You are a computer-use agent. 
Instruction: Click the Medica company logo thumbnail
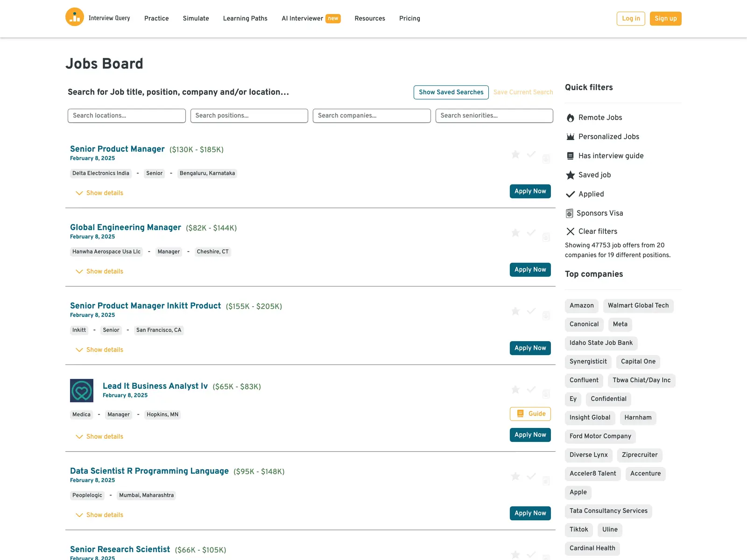[82, 391]
